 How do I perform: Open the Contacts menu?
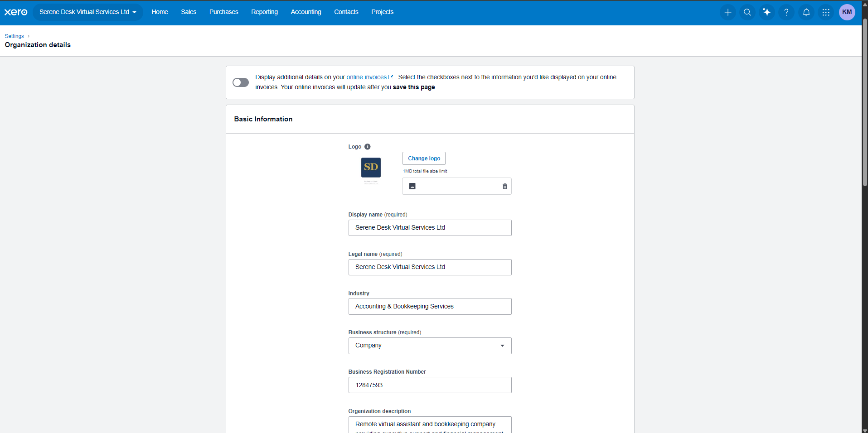point(346,12)
